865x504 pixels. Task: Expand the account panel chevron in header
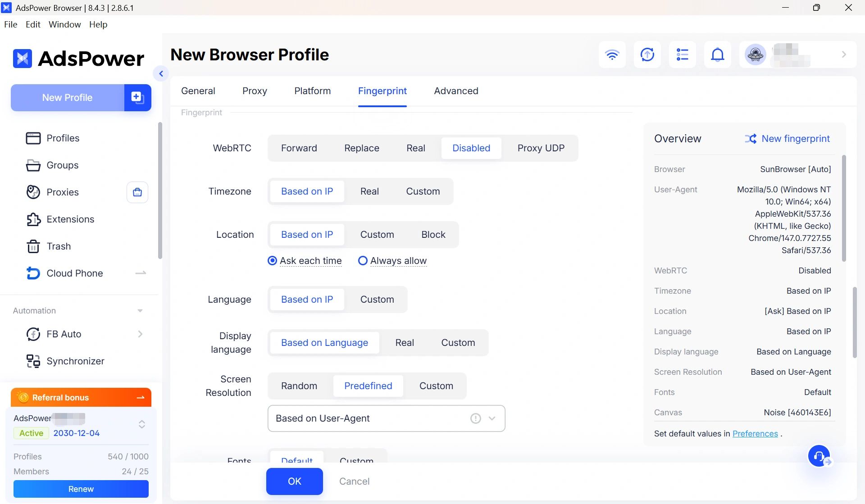coord(844,54)
